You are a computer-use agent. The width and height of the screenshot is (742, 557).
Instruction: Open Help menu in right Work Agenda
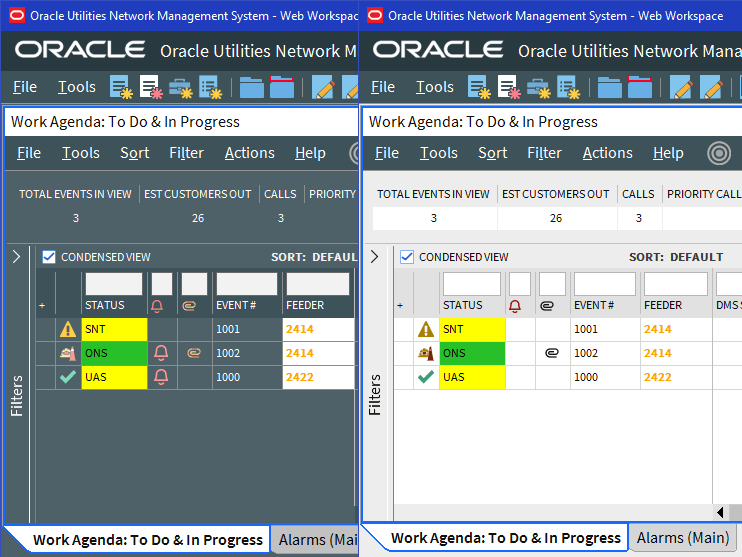click(x=668, y=153)
